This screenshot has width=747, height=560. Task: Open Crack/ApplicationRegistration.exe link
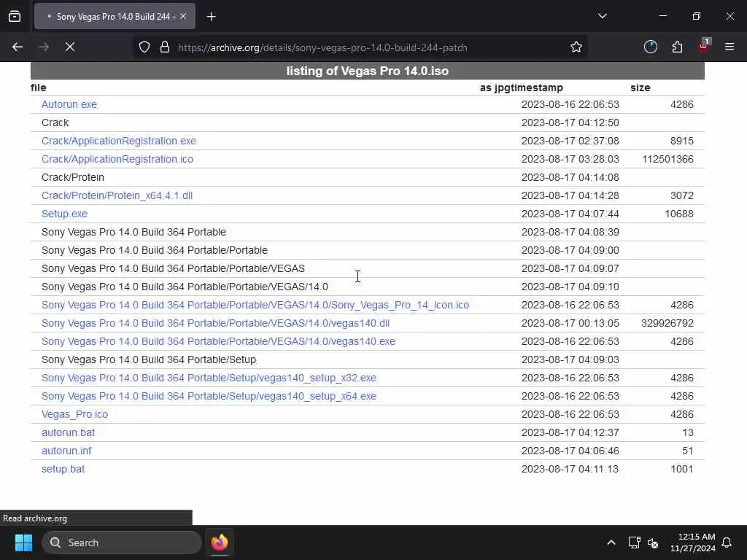click(x=119, y=141)
